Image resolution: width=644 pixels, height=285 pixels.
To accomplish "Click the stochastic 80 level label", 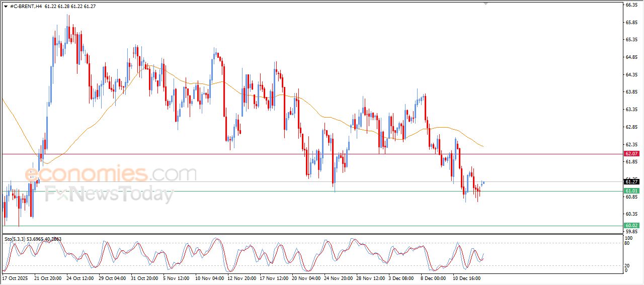I will [627, 243].
